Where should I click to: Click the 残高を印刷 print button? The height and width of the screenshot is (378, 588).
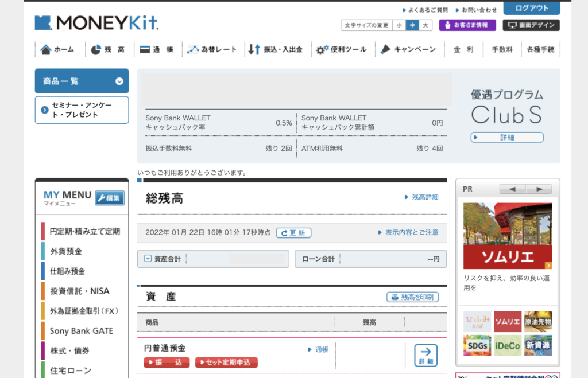[412, 297]
